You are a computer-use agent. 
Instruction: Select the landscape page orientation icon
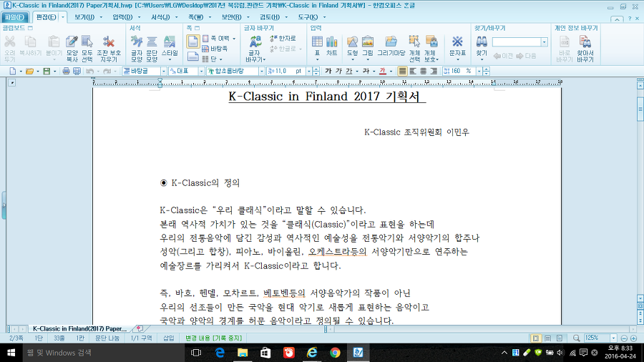(193, 57)
